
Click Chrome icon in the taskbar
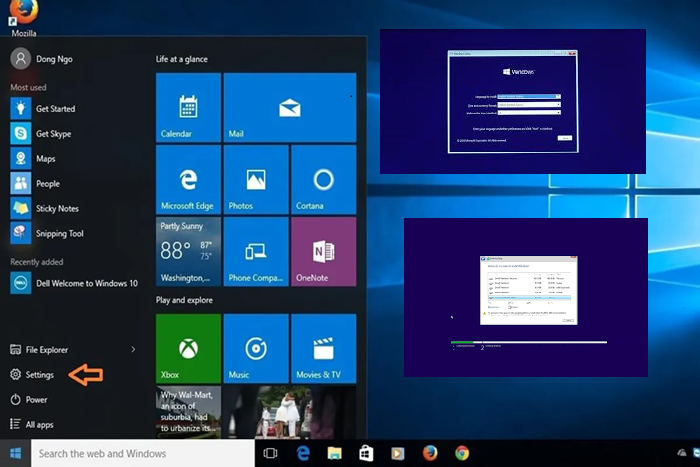point(462,453)
